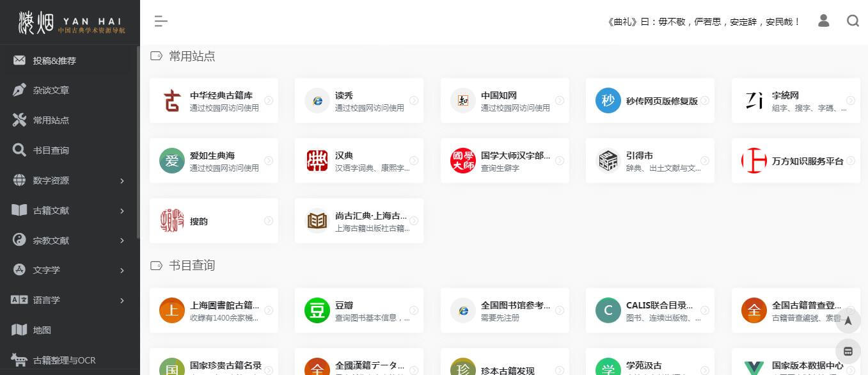
Task: Click the back-to-top arrow button
Action: [x=848, y=320]
